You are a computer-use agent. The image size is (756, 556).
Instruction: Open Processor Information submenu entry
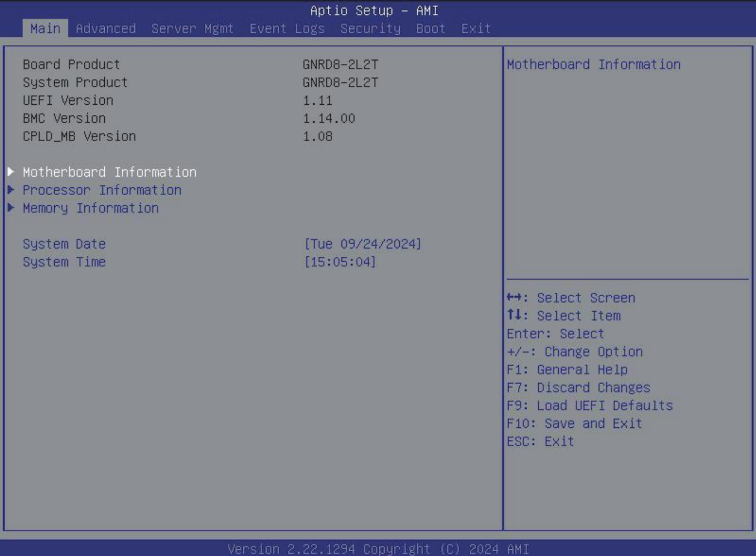[x=102, y=190]
